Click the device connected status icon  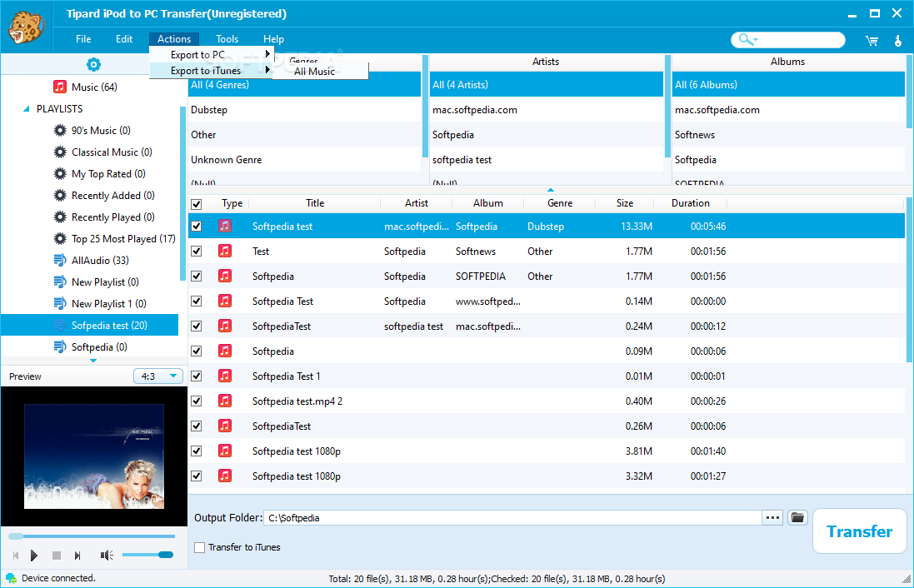pyautogui.click(x=11, y=578)
